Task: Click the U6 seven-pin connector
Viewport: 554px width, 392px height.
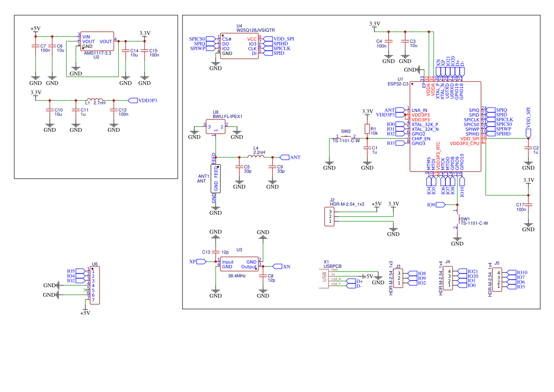Action: click(95, 285)
